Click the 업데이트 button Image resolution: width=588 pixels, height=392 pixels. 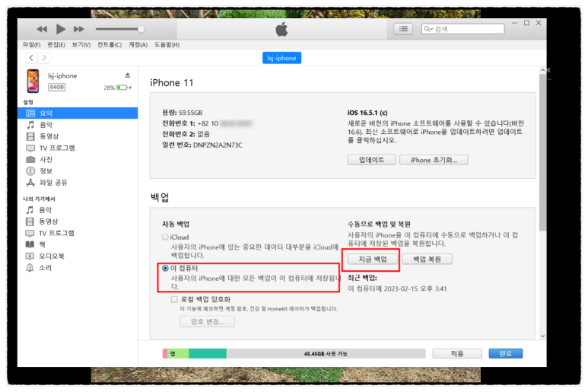(x=371, y=160)
